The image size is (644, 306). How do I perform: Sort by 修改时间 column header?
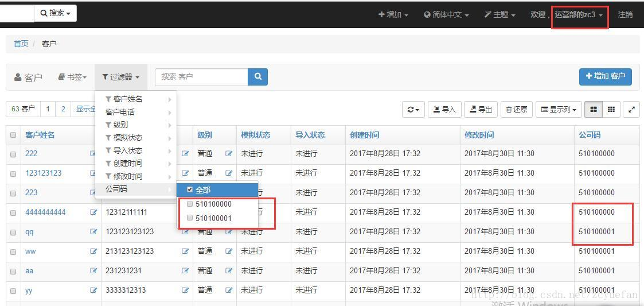point(479,135)
